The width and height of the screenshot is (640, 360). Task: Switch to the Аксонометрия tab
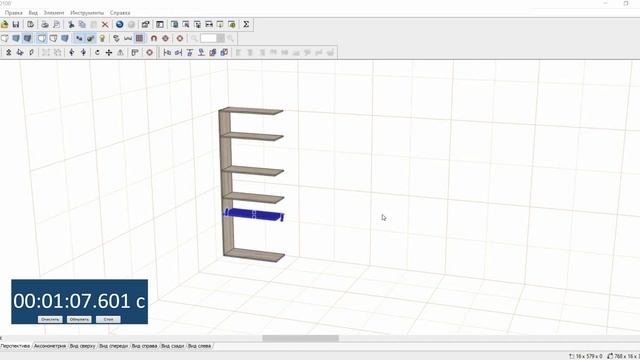pyautogui.click(x=50, y=346)
